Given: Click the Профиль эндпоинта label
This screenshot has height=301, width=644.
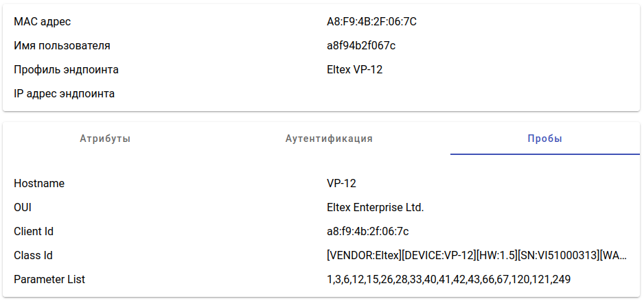Looking at the screenshot, I should (x=66, y=70).
